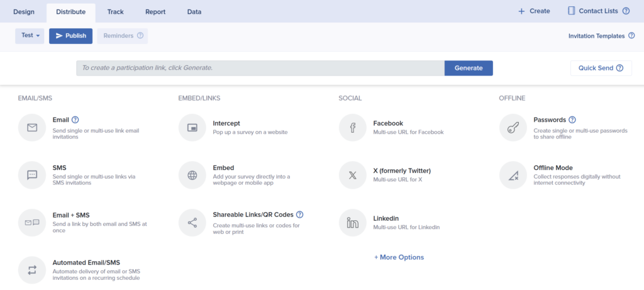This screenshot has width=644, height=290.
Task: Go to the Report tab
Action: pyautogui.click(x=155, y=12)
